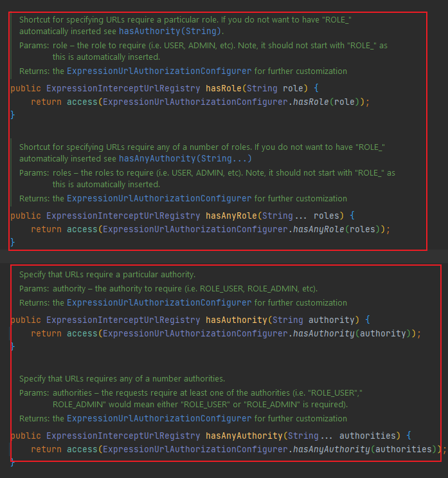Click 'Specify that URLs require a particular authority.' text

(107, 275)
